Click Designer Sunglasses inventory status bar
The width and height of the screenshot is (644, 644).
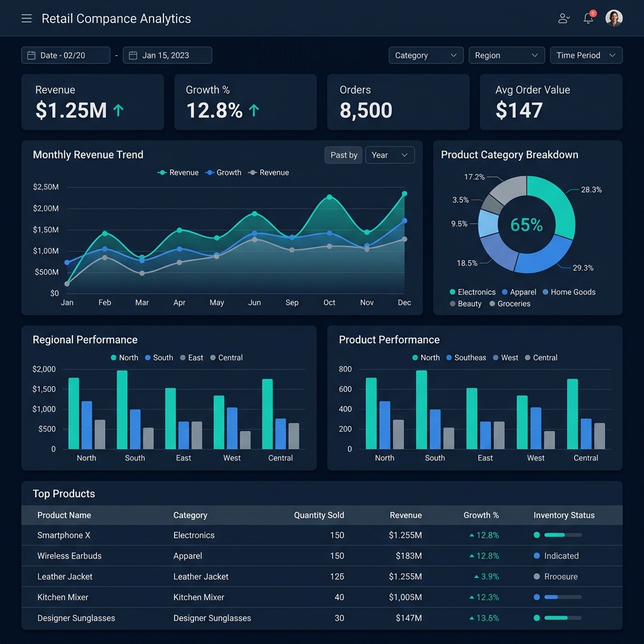(563, 618)
